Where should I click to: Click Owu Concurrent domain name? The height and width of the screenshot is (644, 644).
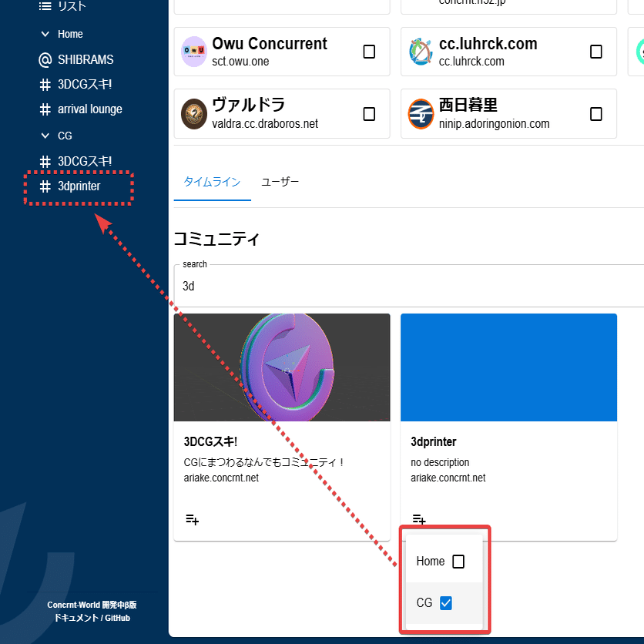tap(270, 44)
